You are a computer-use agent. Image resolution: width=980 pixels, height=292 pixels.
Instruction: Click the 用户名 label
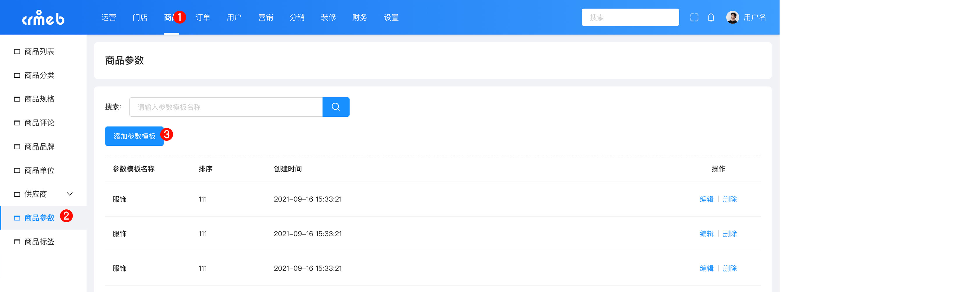(x=755, y=17)
